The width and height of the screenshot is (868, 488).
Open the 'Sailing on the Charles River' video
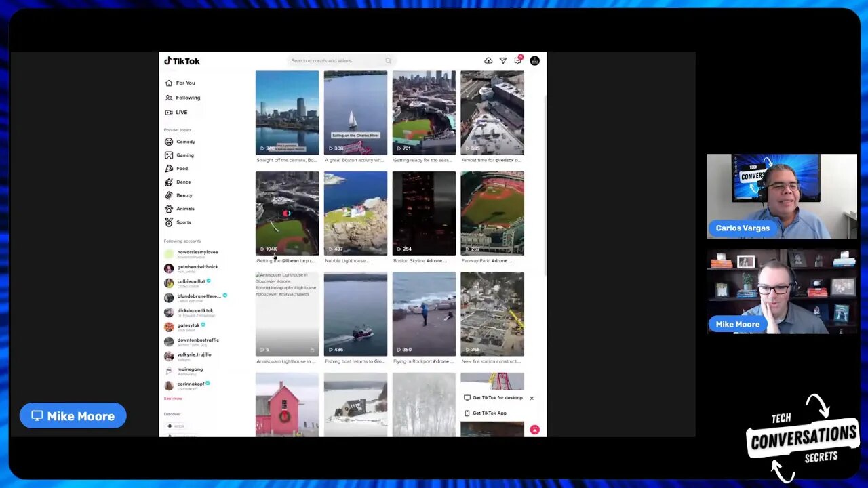(x=355, y=113)
